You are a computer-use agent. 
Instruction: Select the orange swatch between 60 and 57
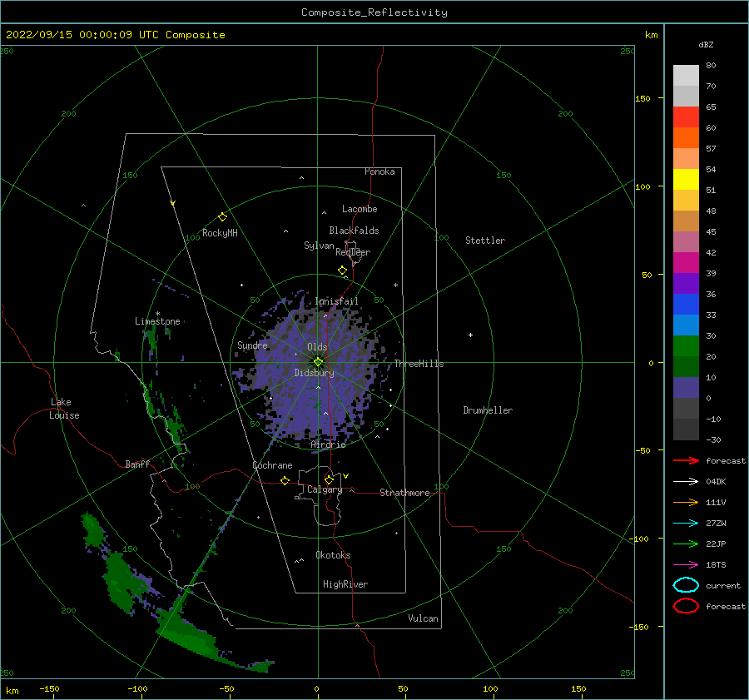coord(686,138)
